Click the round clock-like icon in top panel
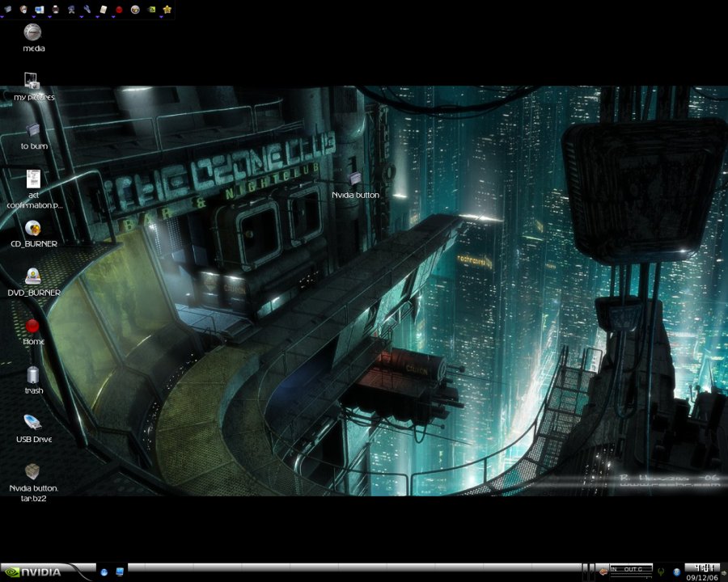The height and width of the screenshot is (582, 728). pos(23,9)
